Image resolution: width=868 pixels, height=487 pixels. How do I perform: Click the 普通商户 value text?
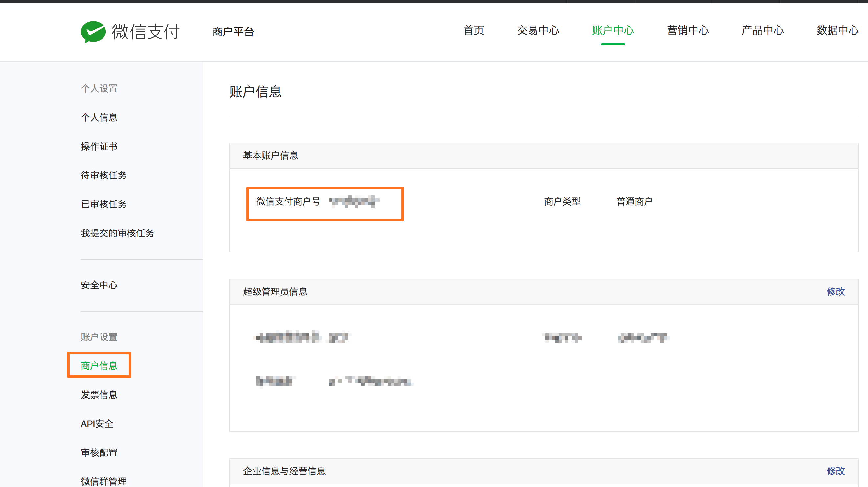[x=634, y=201]
